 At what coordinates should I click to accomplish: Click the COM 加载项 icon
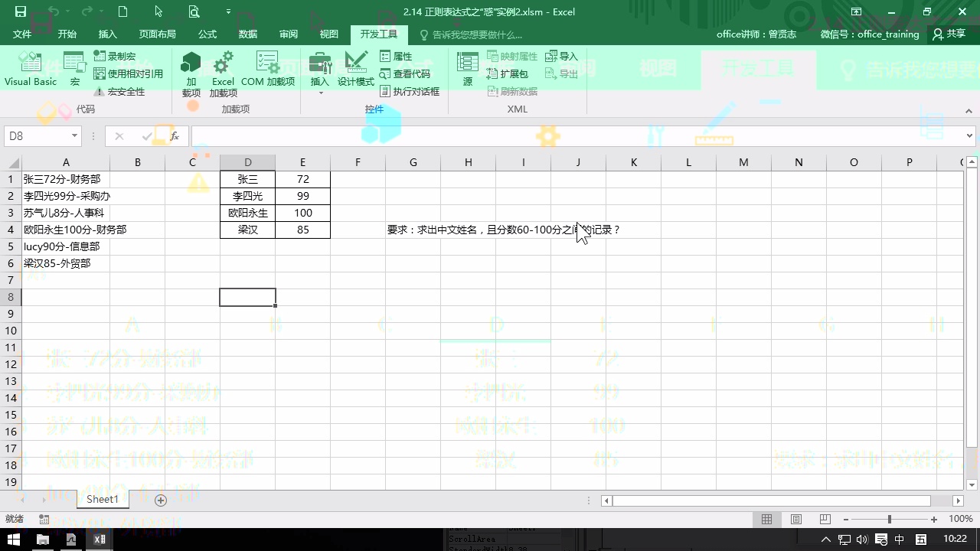pos(268,69)
